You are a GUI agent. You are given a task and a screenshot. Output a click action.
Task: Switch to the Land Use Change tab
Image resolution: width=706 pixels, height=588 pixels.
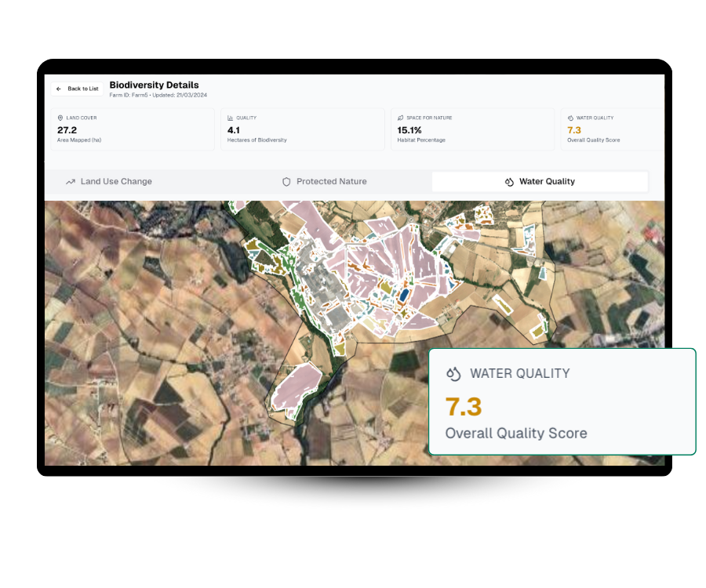click(x=115, y=181)
